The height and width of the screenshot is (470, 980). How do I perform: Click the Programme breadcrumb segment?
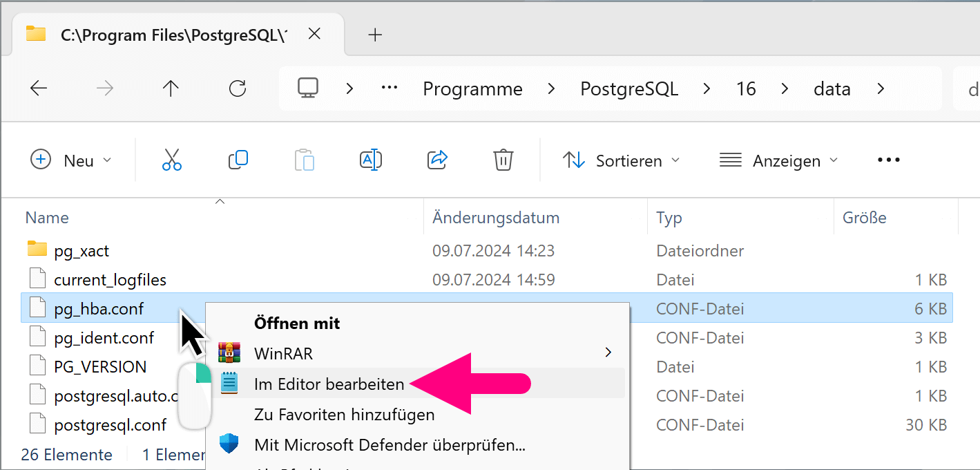pos(472,89)
